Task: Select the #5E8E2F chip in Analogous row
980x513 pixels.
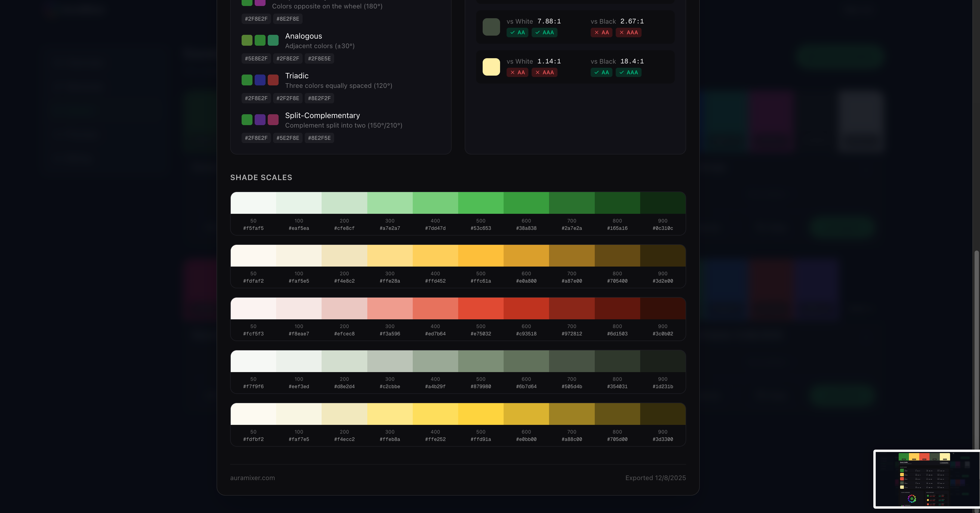Action: [256, 58]
